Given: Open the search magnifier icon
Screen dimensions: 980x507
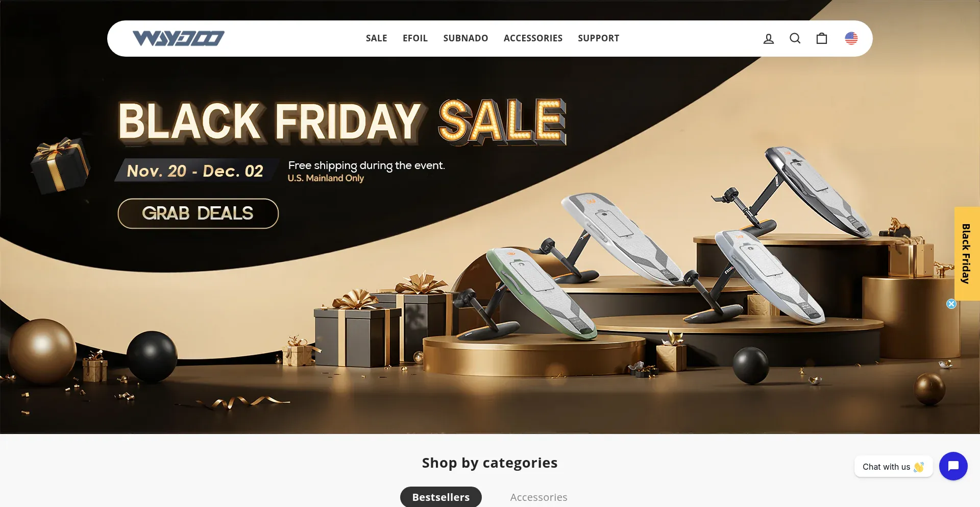Looking at the screenshot, I should tap(795, 38).
